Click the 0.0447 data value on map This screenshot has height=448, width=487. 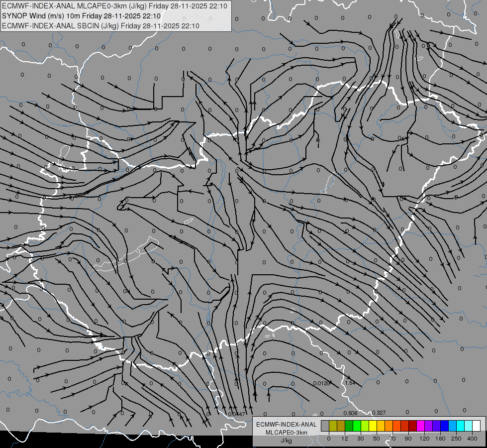tap(237, 414)
